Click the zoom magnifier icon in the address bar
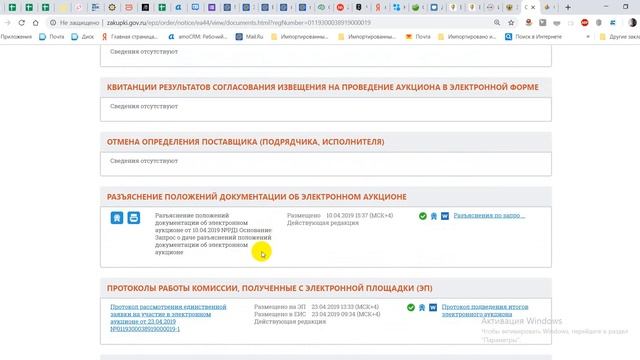The width and height of the screenshot is (640, 360). pyautogui.click(x=497, y=23)
